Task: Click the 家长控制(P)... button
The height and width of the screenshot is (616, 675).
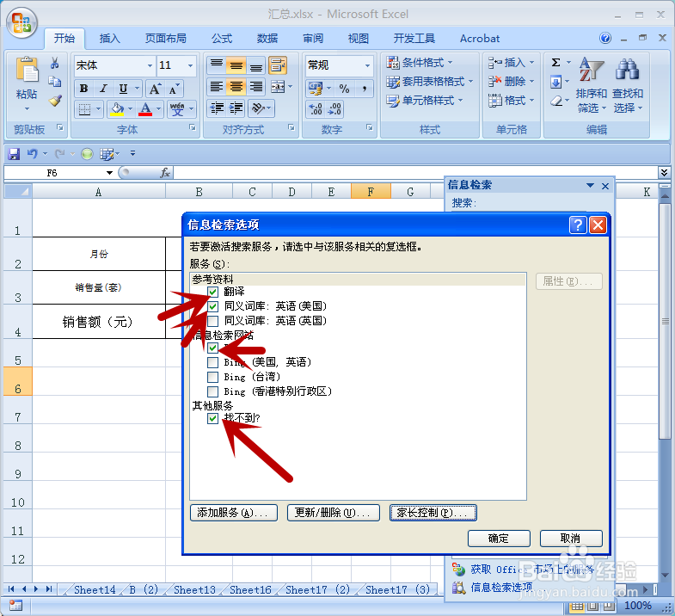Action: (x=433, y=513)
